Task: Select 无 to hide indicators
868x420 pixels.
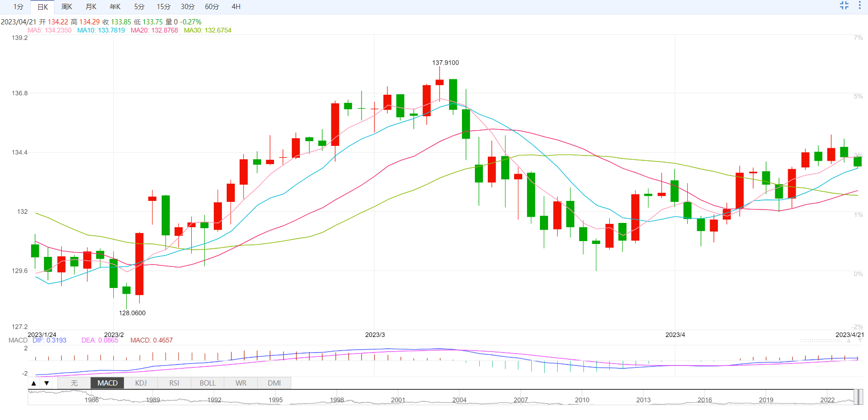Action: pos(74,383)
